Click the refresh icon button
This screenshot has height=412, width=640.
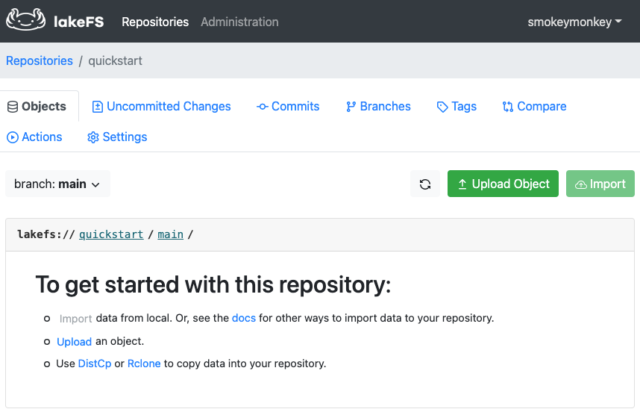tap(425, 184)
